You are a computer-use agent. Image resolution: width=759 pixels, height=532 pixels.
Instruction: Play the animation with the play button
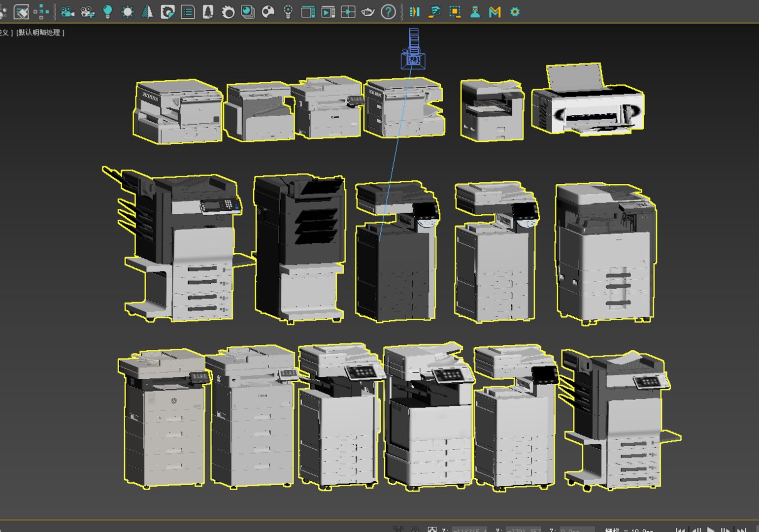coord(711,530)
